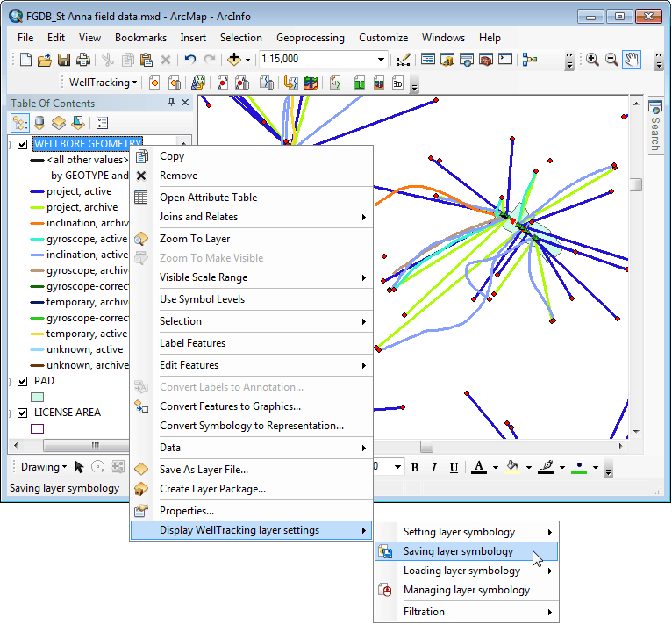Click Remove in the context menu
The image size is (672, 625).
point(251,176)
